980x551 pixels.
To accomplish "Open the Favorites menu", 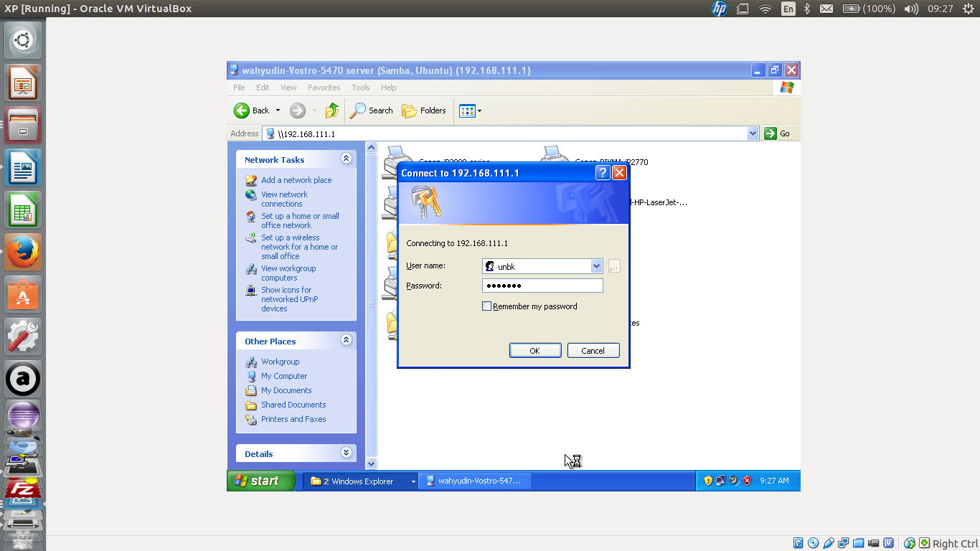I will (324, 88).
